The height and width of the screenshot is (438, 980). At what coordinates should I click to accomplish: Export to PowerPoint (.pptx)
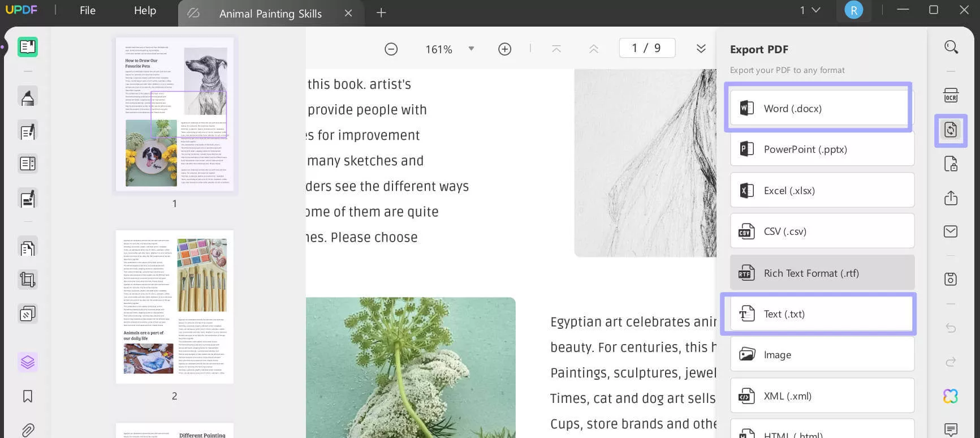pos(822,149)
